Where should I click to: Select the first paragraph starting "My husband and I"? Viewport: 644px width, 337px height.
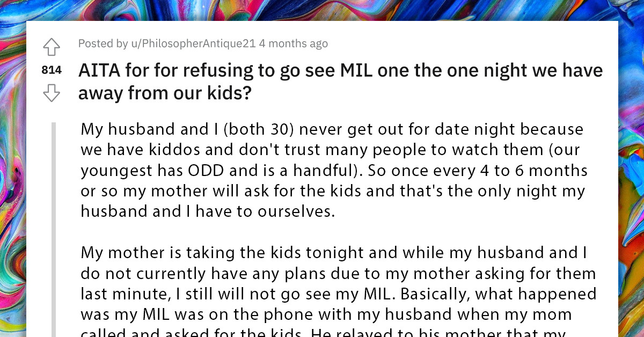click(x=322, y=169)
